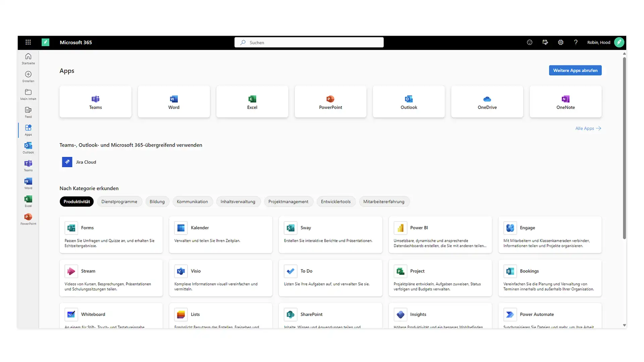Open the Forms app card
This screenshot has width=644, height=362.
[111, 235]
